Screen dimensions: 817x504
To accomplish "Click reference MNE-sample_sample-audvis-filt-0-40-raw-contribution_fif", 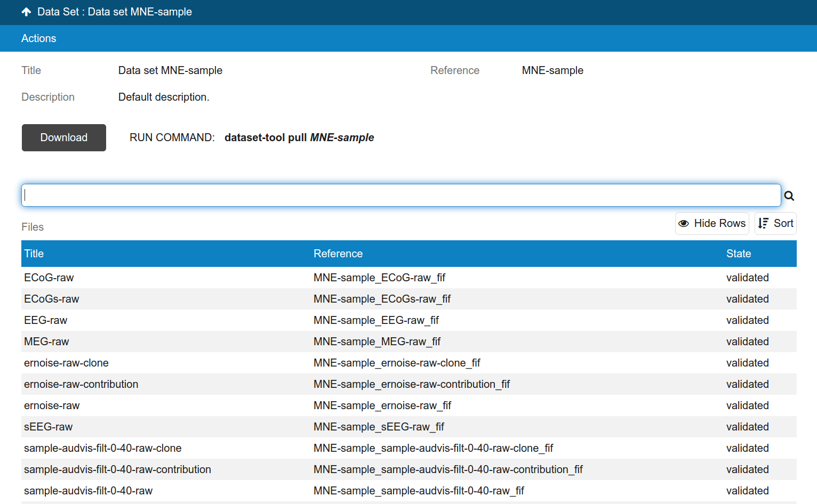I will coord(448,469).
